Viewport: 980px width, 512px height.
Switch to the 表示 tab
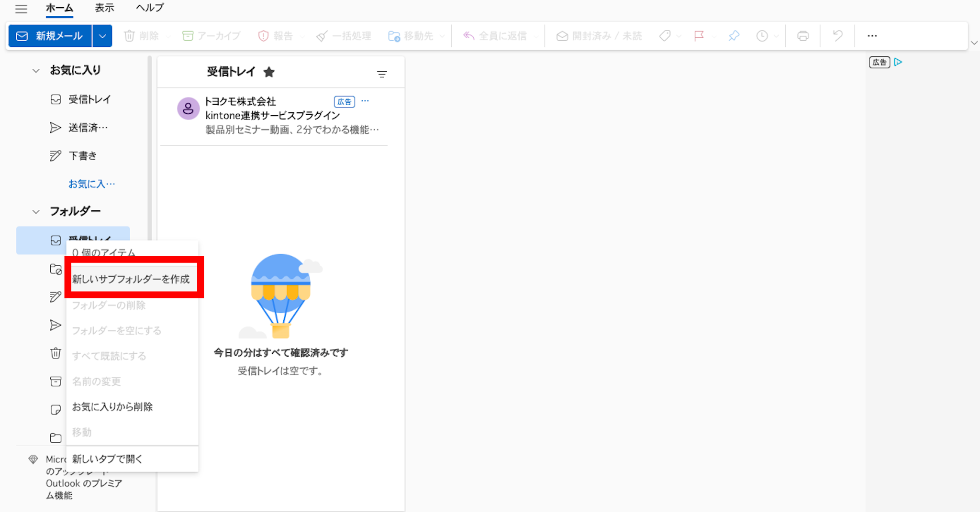coord(104,8)
